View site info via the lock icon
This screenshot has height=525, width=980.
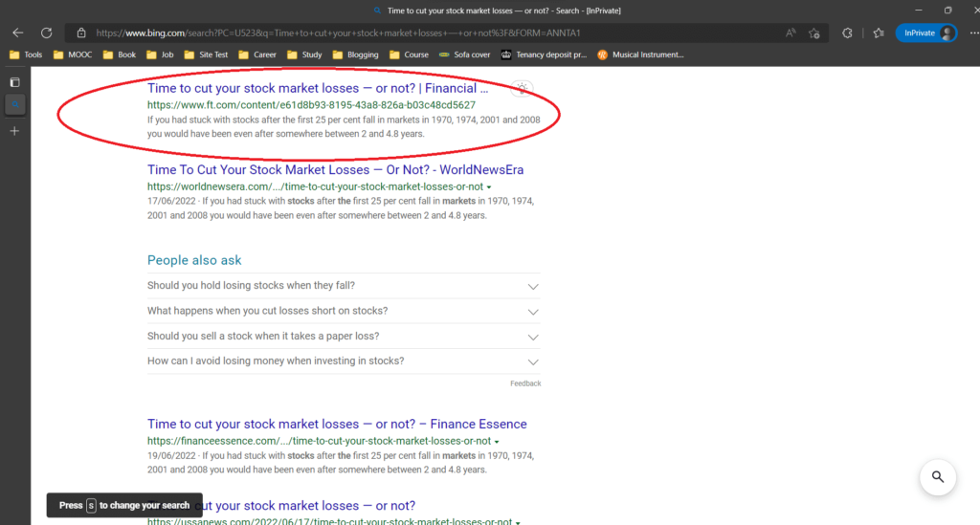[x=81, y=33]
